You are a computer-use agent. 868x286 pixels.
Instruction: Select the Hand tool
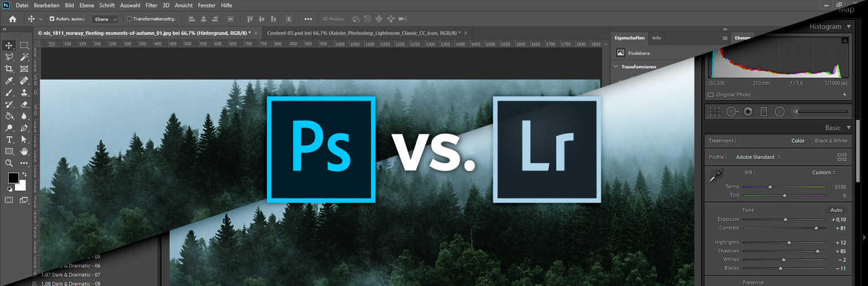tap(25, 151)
